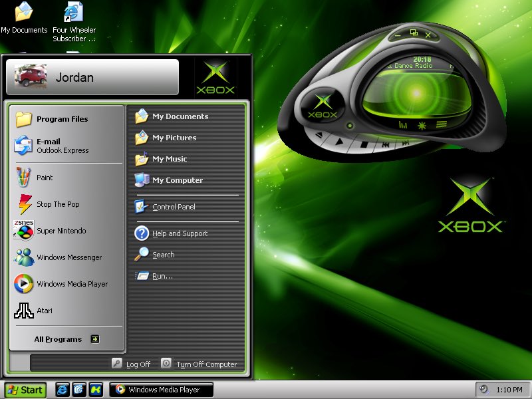
Task: Open Super Nintendo zsnes emulator
Action: click(x=61, y=231)
